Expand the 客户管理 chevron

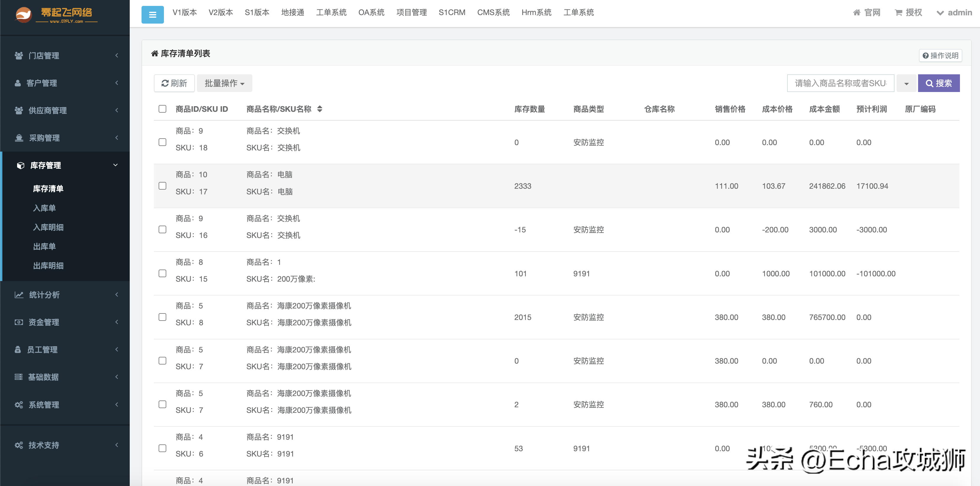click(116, 83)
